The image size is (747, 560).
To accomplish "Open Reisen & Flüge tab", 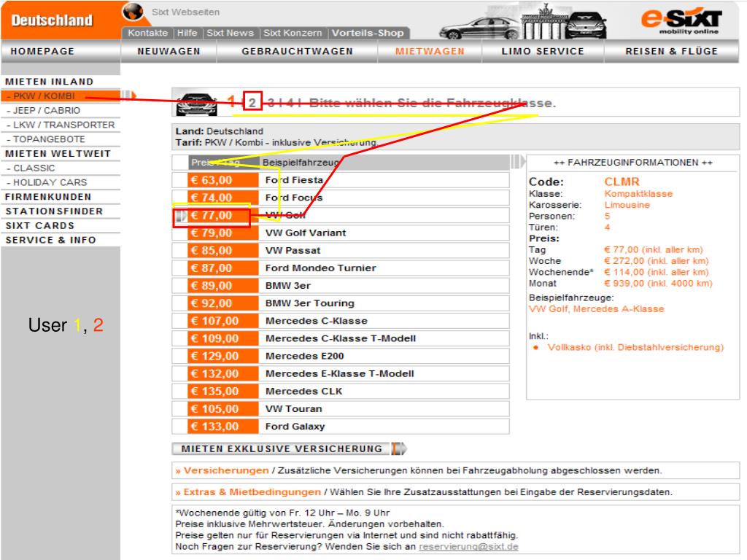I will tap(671, 51).
